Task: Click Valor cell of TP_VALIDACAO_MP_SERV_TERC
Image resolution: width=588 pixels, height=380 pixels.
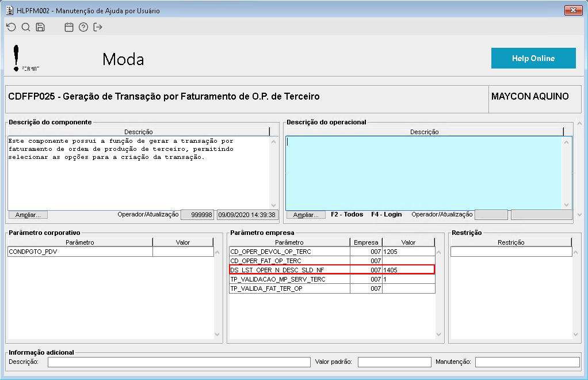Action: coord(408,279)
